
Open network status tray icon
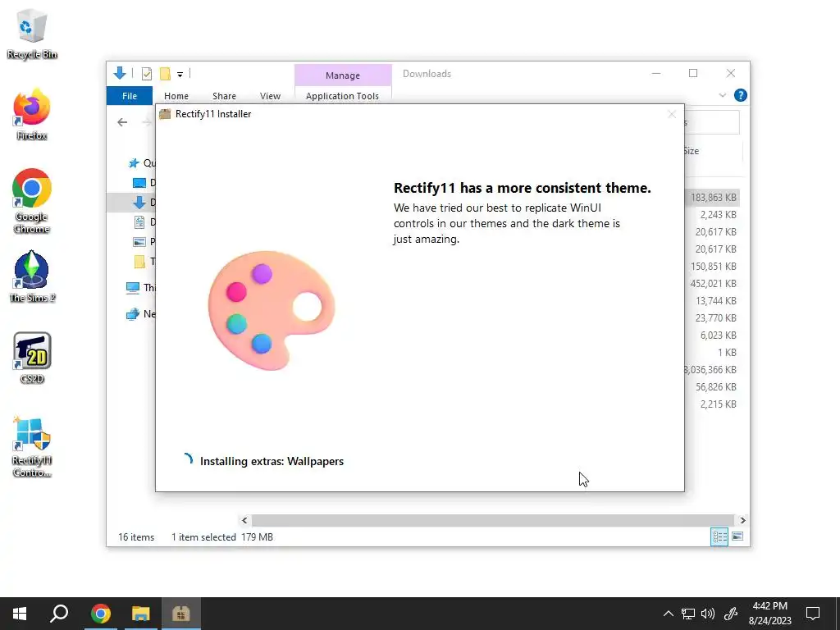click(688, 614)
